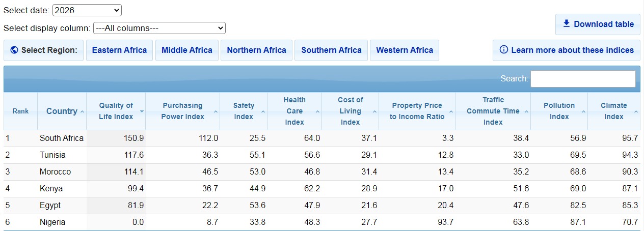This screenshot has width=644, height=231.
Task: Filter by Northern Africa region
Action: coord(256,50)
